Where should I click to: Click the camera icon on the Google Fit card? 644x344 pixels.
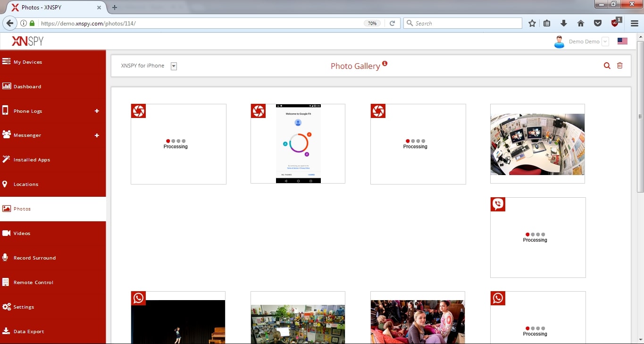(258, 111)
